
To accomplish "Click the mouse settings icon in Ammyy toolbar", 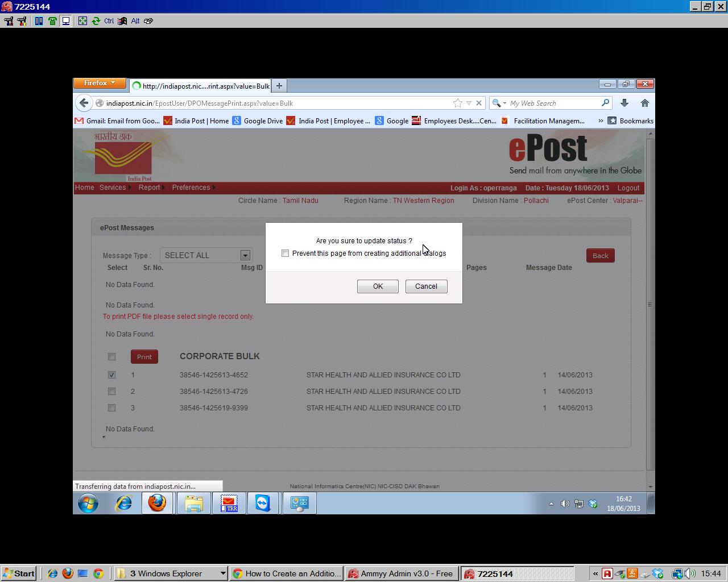I will point(148,21).
